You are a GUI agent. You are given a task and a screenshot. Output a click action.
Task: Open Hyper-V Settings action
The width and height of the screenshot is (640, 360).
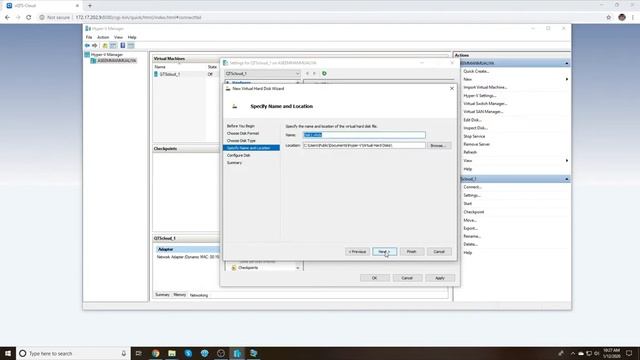click(480, 96)
